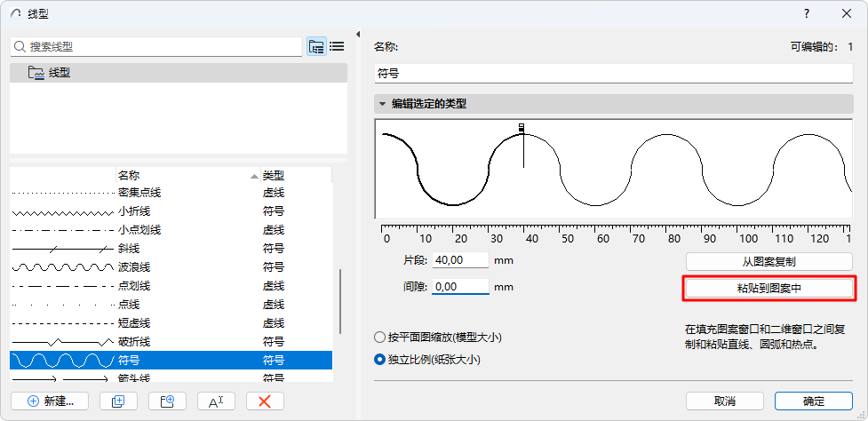The height and width of the screenshot is (421, 868).
Task: Collapse the 编辑选定的类型 section
Action: (x=382, y=104)
